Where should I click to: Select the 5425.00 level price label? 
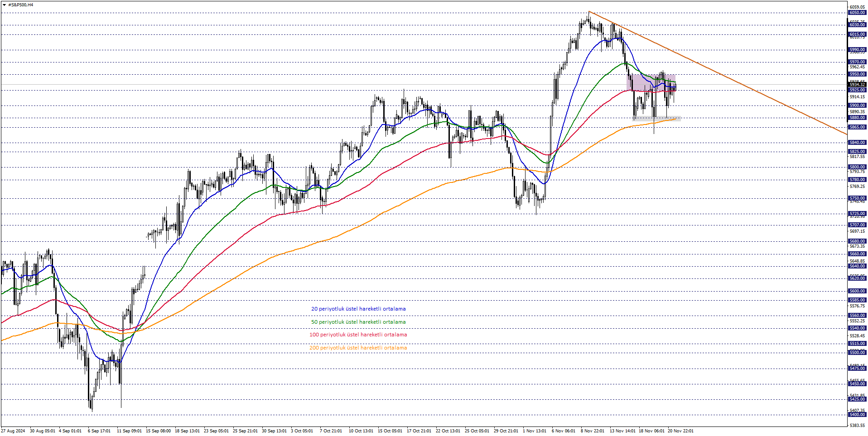857,399
